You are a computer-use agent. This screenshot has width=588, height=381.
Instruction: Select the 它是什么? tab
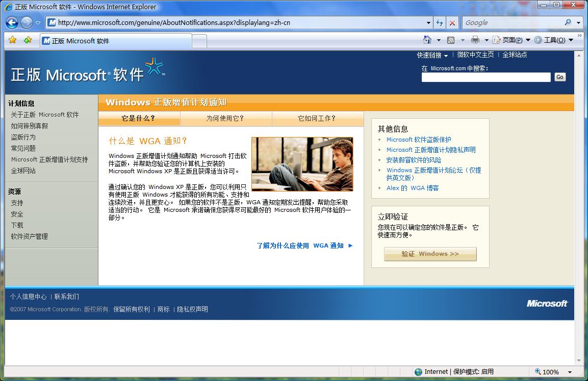tap(139, 118)
